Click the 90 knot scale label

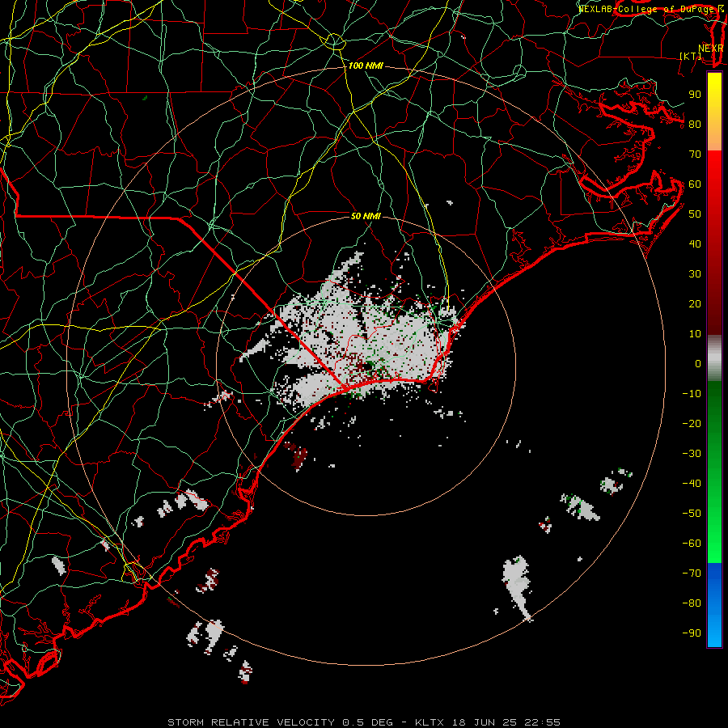tap(695, 95)
